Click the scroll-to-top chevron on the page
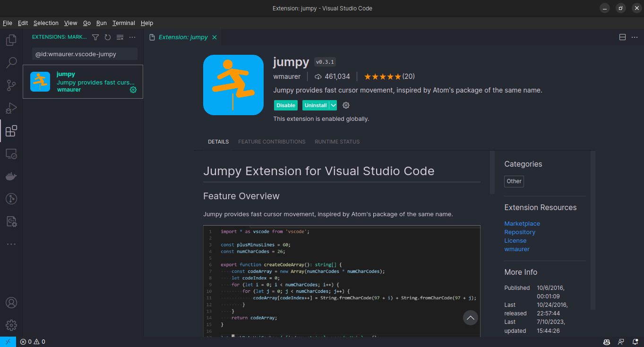This screenshot has height=347, width=644. (x=470, y=318)
